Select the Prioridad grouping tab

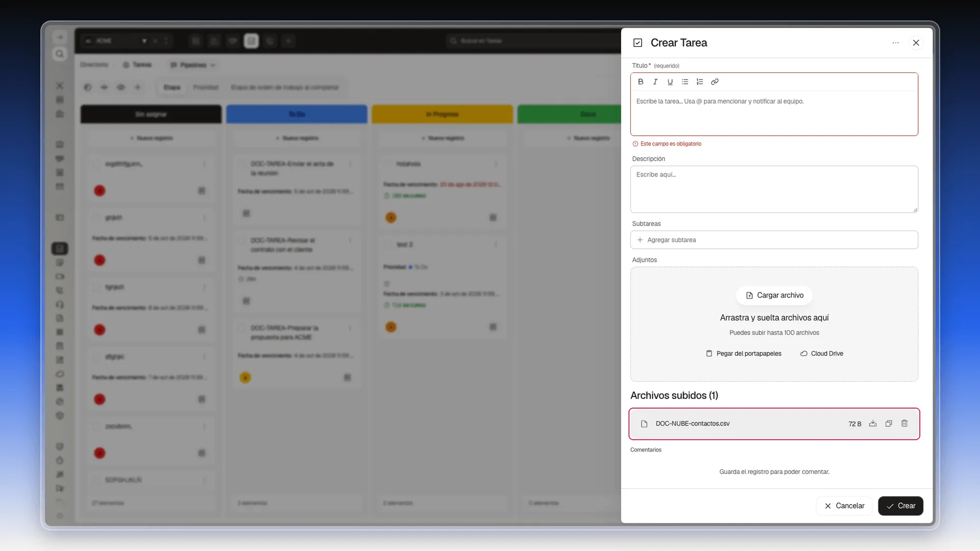[x=206, y=88]
